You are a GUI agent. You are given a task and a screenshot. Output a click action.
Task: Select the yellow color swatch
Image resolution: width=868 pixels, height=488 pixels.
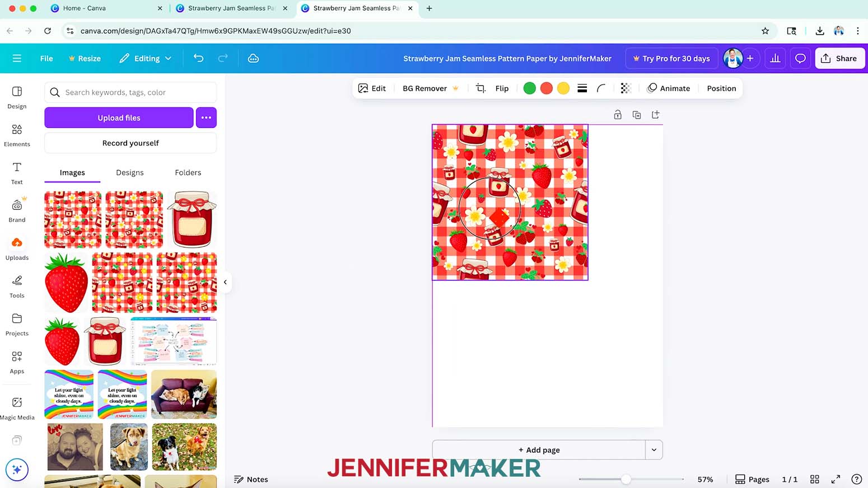[563, 88]
